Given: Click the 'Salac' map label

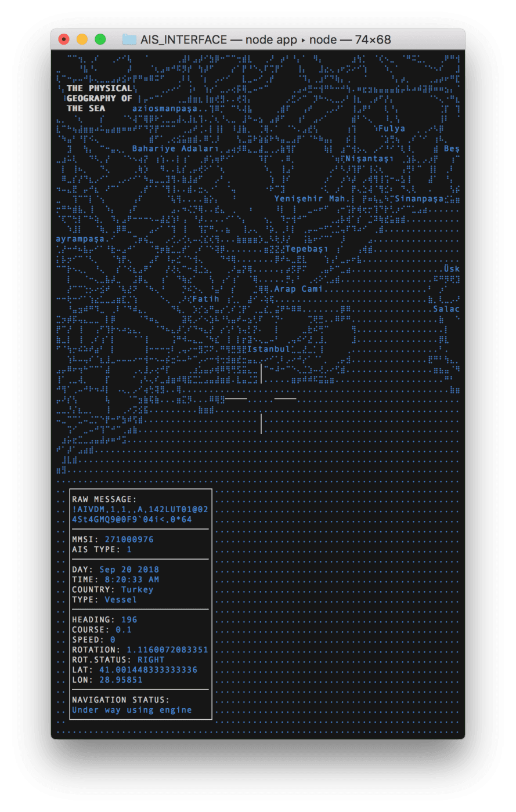Looking at the screenshot, I should tap(446, 309).
